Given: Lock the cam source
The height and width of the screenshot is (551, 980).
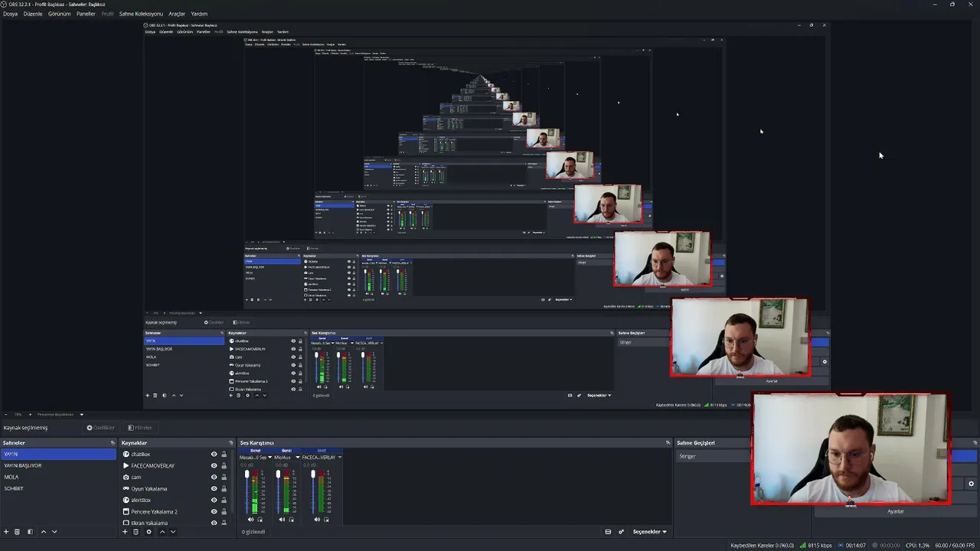Looking at the screenshot, I should pos(224,477).
